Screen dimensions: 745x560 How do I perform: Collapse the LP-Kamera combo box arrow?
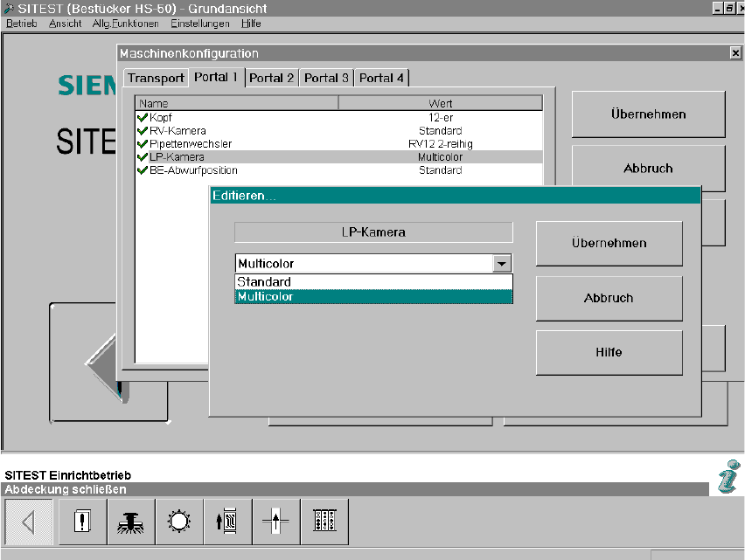pyautogui.click(x=502, y=264)
